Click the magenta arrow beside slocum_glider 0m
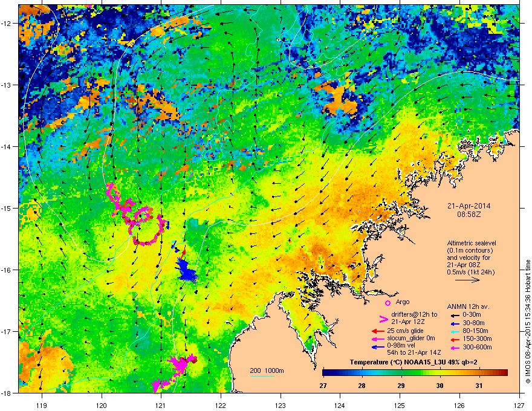This screenshot has height=411, width=532. 378,338
